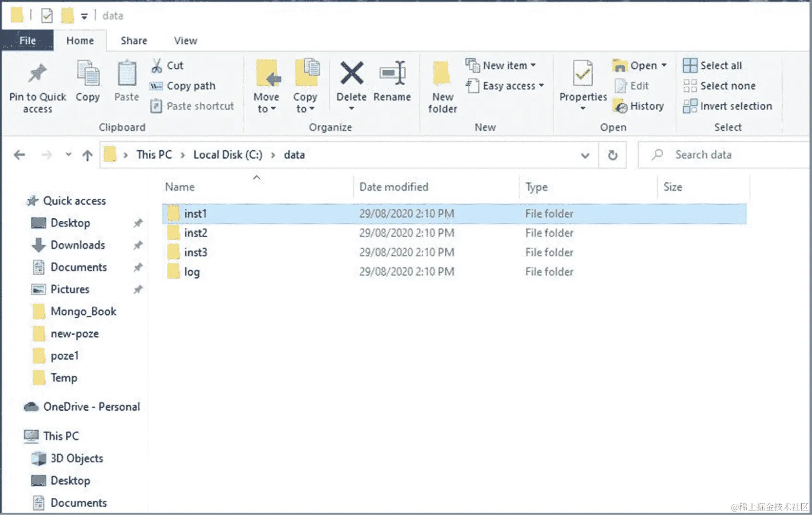
Task: Sort by Date modified column header
Action: point(394,187)
